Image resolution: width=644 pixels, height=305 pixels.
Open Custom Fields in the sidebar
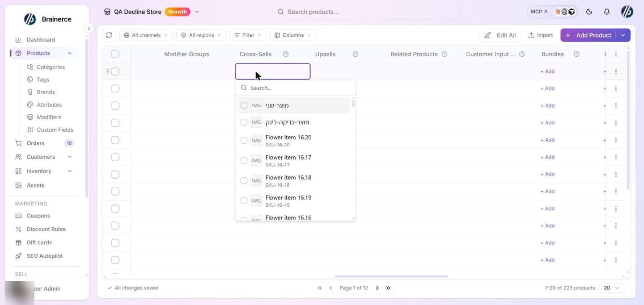[x=55, y=130]
